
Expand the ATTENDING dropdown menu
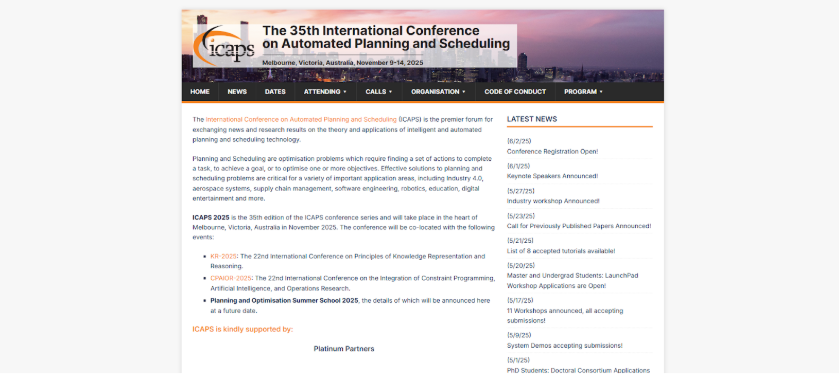(325, 91)
